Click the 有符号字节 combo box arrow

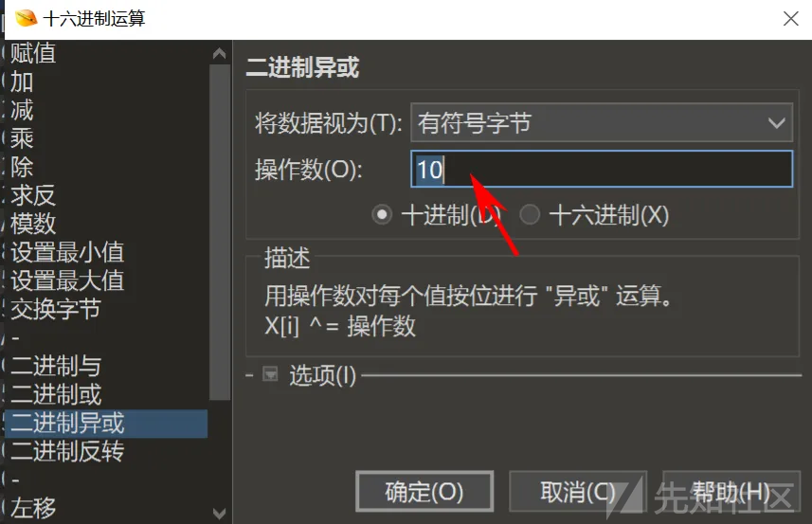[776, 123]
